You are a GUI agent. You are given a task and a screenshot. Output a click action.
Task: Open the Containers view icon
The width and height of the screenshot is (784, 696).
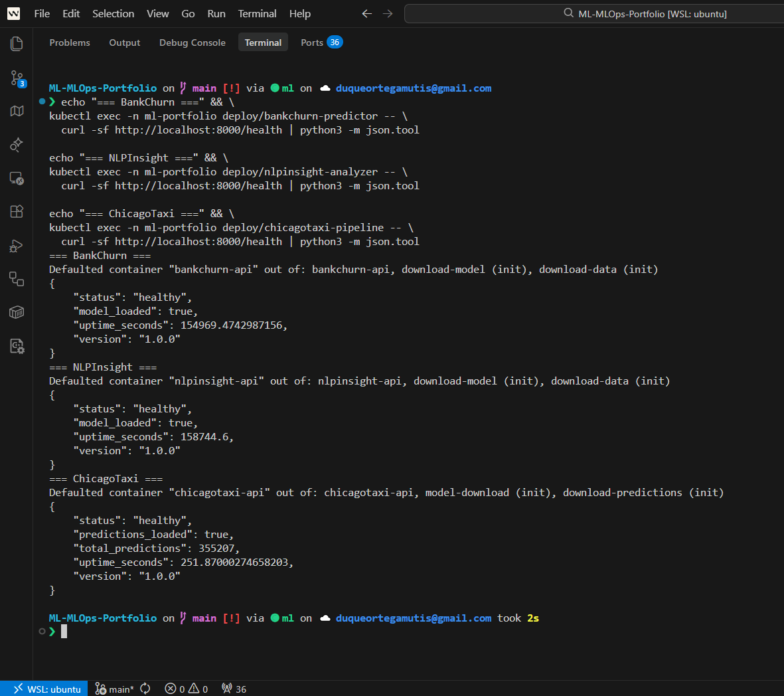(17, 312)
